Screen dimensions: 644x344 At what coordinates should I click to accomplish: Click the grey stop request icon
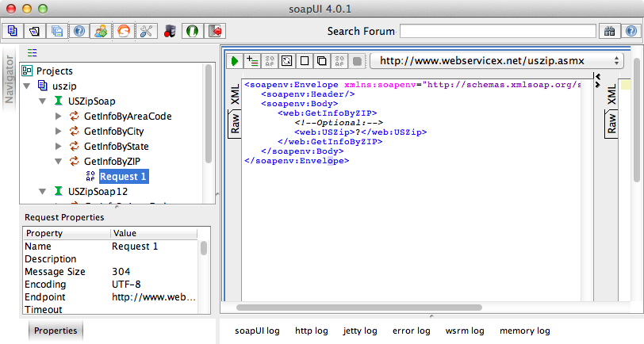pyautogui.click(x=357, y=61)
